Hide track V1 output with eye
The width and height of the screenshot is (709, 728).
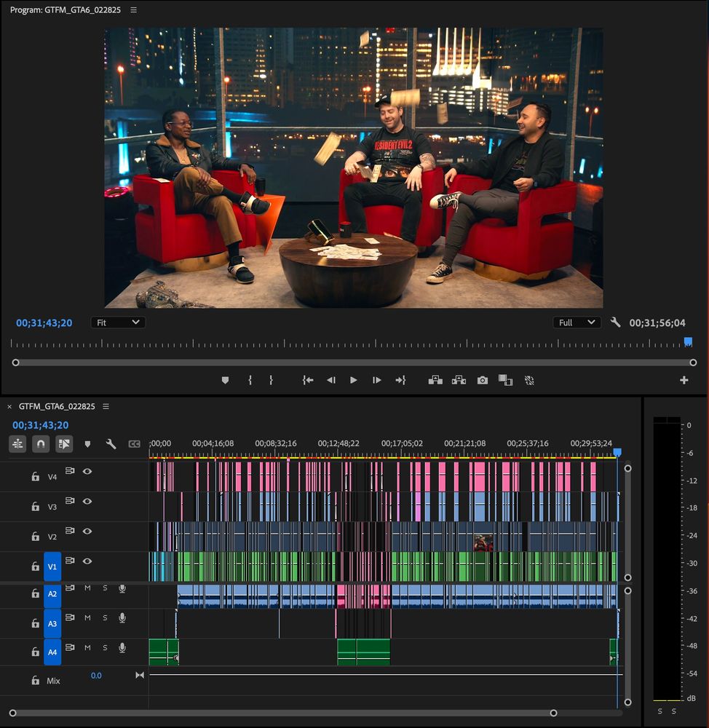[87, 561]
